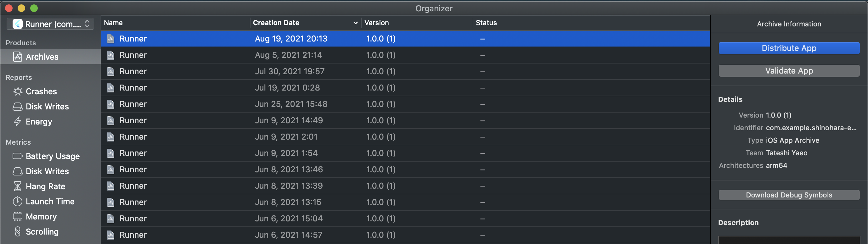Click the Crashes star icon
The image size is (868, 244).
click(18, 91)
